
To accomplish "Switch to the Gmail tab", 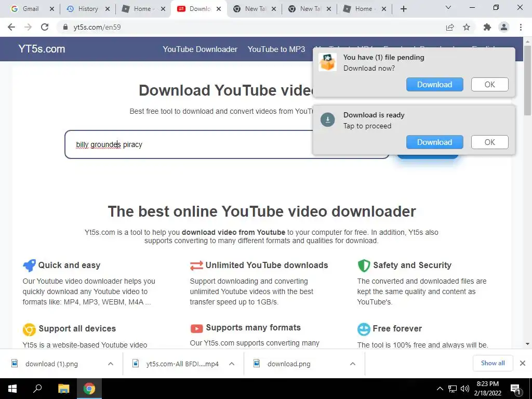I will (x=31, y=9).
